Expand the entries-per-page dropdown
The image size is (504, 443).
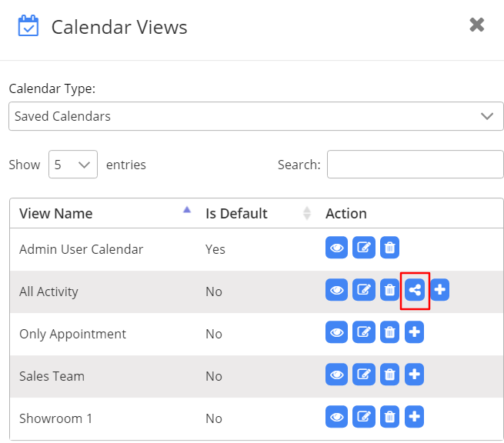coord(73,165)
